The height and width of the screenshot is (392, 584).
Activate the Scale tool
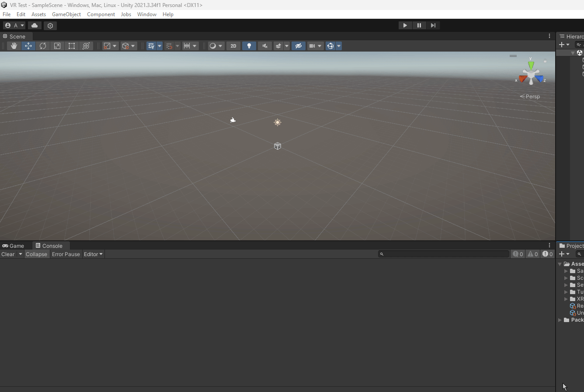coord(57,45)
